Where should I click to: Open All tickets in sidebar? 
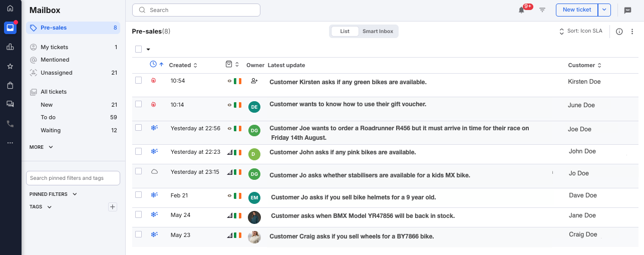tap(73, 92)
